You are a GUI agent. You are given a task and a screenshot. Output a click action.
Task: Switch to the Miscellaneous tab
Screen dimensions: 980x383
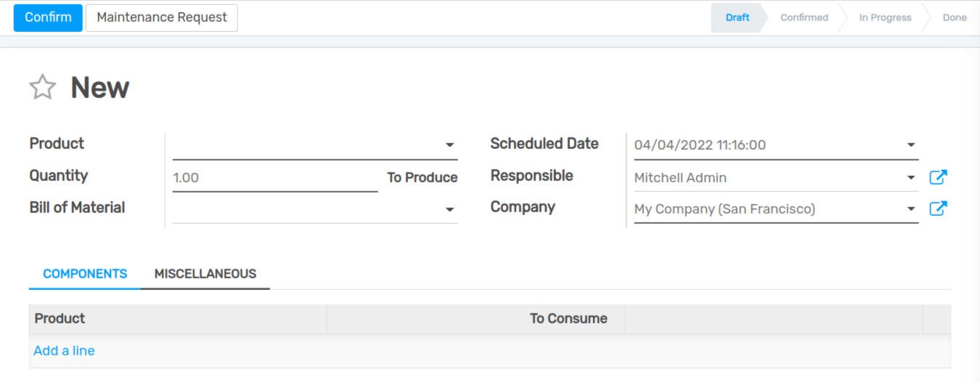click(205, 274)
